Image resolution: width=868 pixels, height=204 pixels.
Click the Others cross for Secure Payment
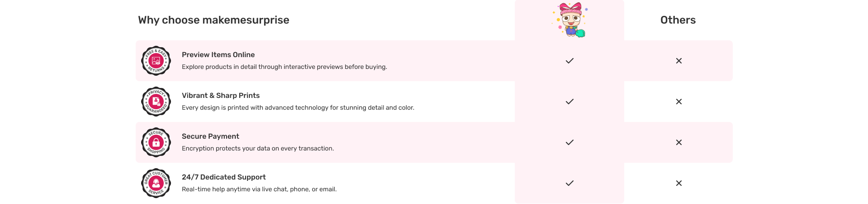tap(678, 142)
